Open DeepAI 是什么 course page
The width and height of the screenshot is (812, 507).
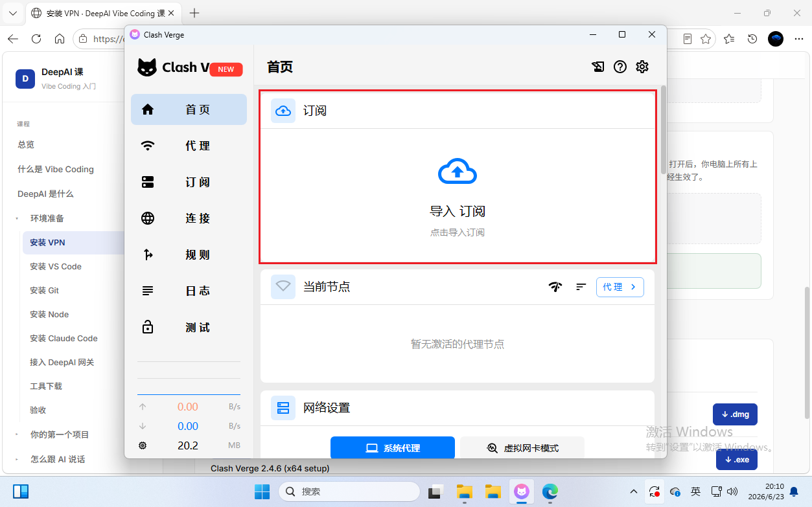tap(45, 194)
